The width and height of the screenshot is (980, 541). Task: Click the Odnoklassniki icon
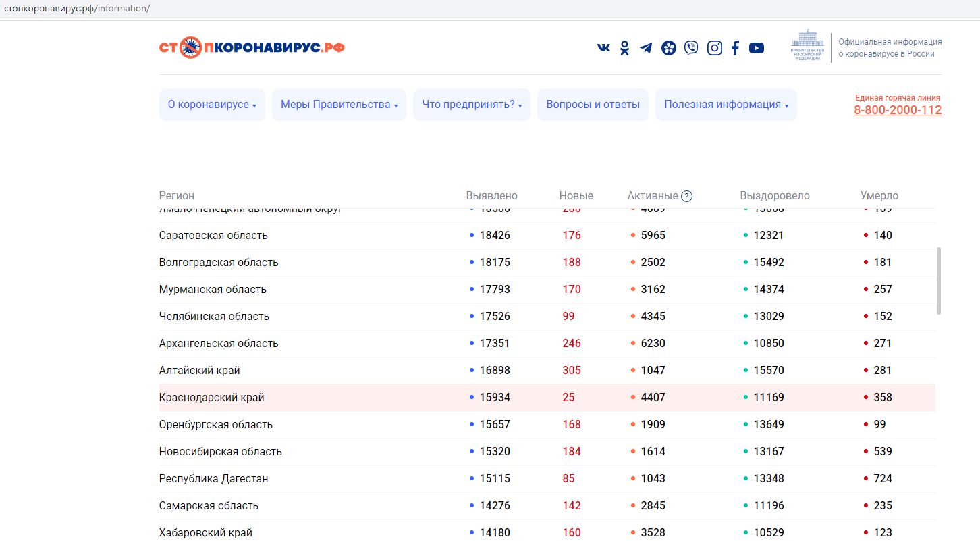point(624,48)
